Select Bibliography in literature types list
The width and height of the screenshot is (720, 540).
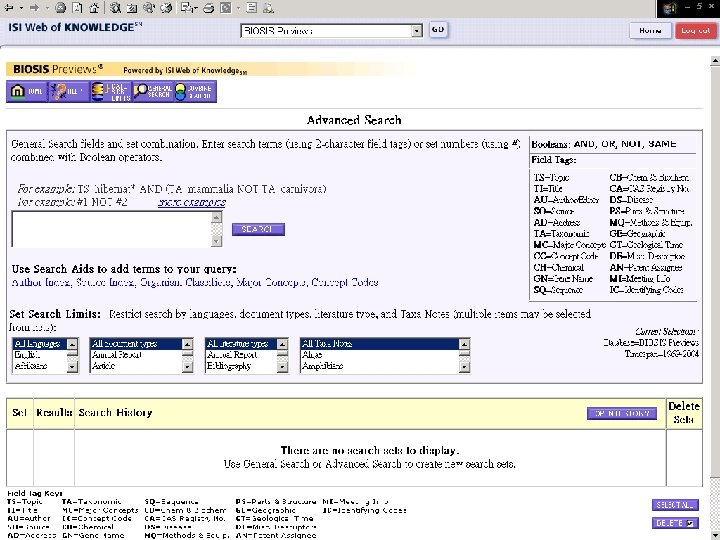tap(242, 366)
